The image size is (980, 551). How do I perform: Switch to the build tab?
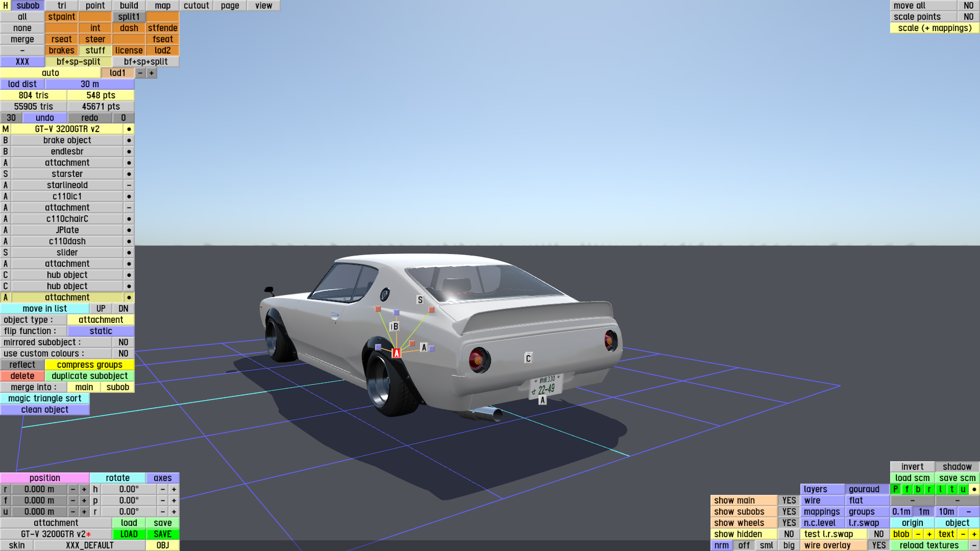pyautogui.click(x=129, y=6)
